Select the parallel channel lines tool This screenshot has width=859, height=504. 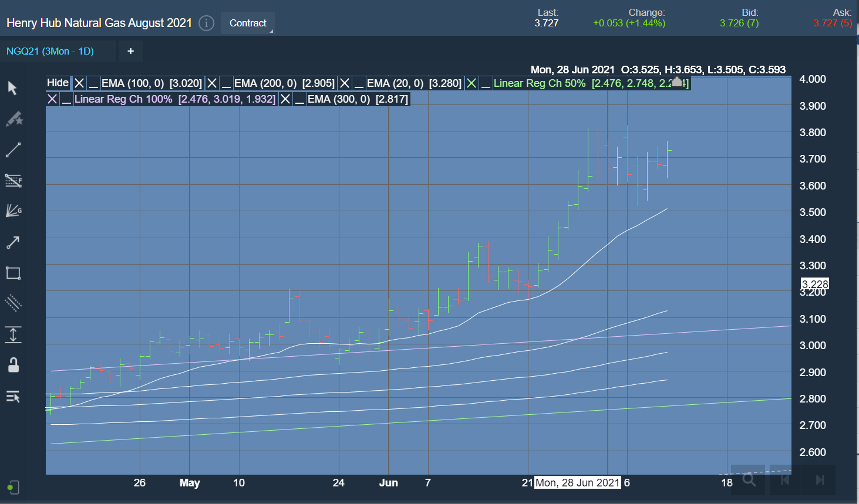[x=13, y=303]
